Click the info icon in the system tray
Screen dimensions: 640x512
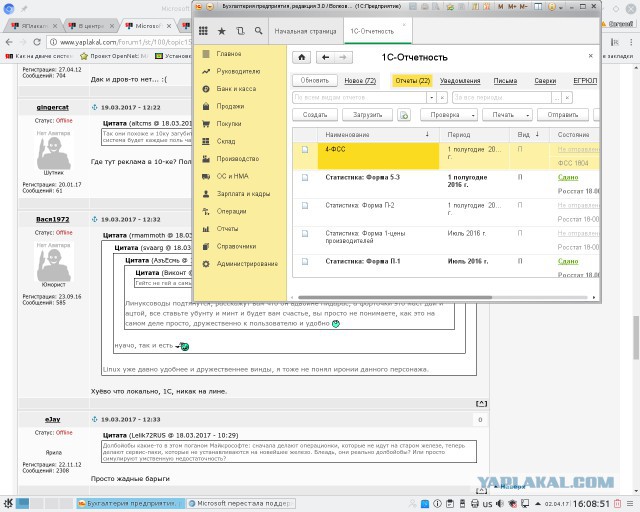(x=437, y=503)
